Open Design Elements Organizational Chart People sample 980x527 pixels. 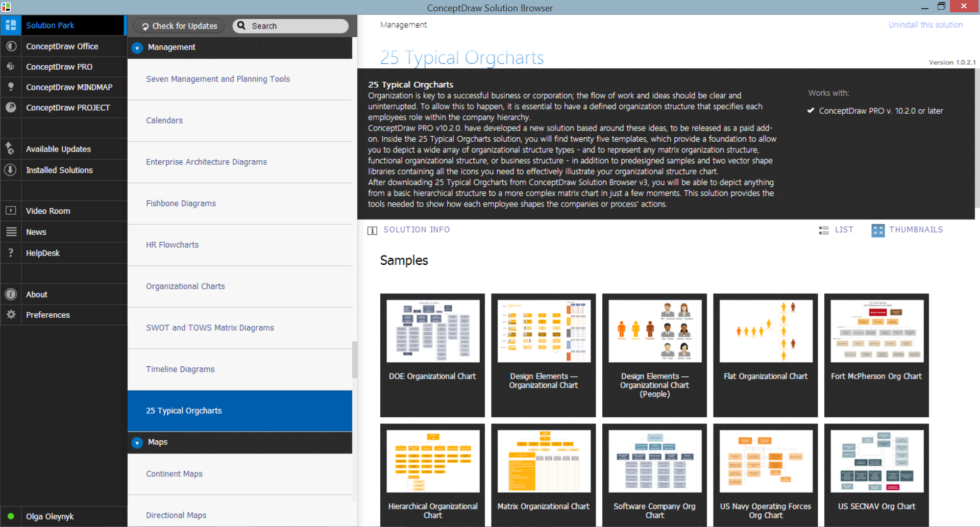654,355
